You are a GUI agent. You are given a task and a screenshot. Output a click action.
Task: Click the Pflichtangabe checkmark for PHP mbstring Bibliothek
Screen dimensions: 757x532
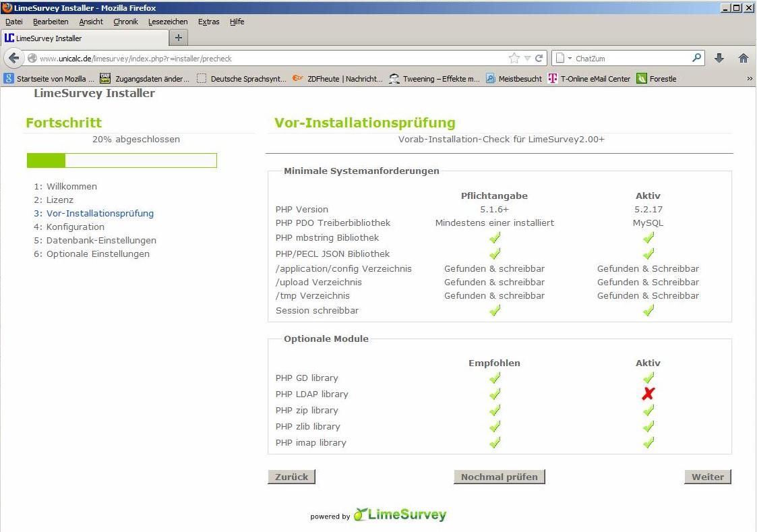494,237
